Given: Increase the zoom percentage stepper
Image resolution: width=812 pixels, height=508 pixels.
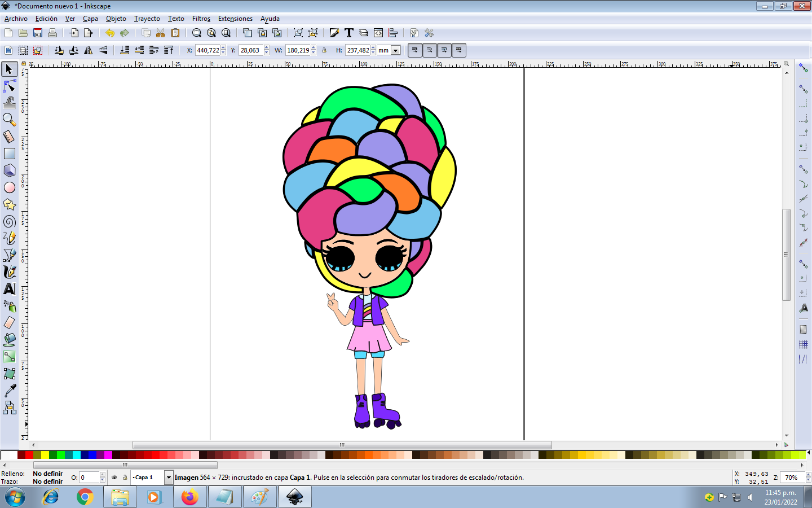Looking at the screenshot, I should (808, 475).
